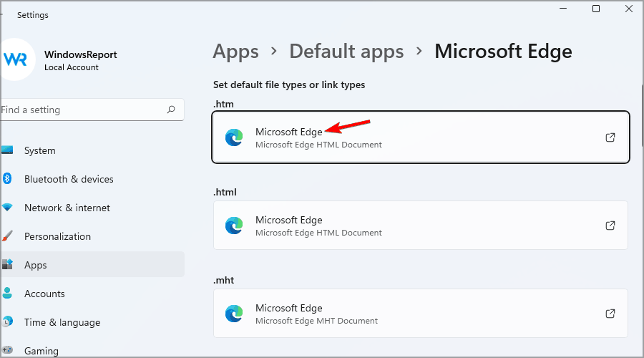The width and height of the screenshot is (644, 358).
Task: Click the WindowsReport profile avatar
Action: pos(15,60)
